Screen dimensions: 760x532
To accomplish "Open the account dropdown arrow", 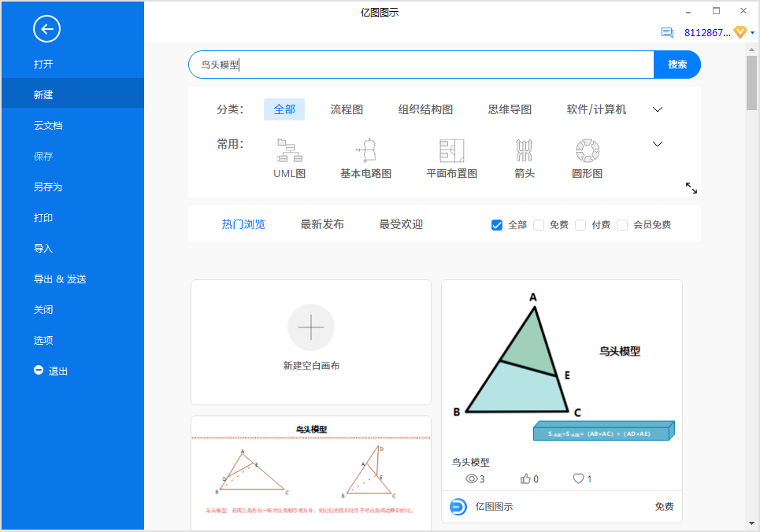I will pos(752,33).
